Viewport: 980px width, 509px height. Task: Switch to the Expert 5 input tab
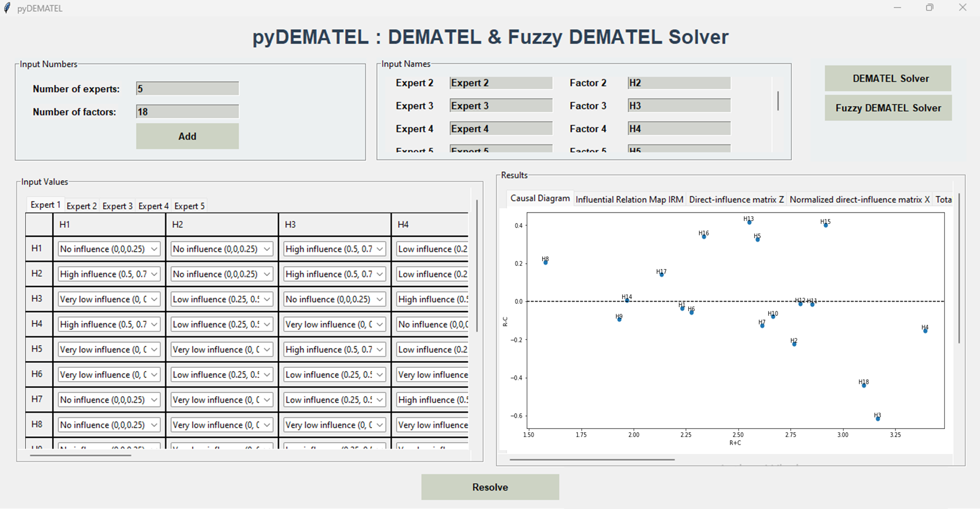coord(189,206)
